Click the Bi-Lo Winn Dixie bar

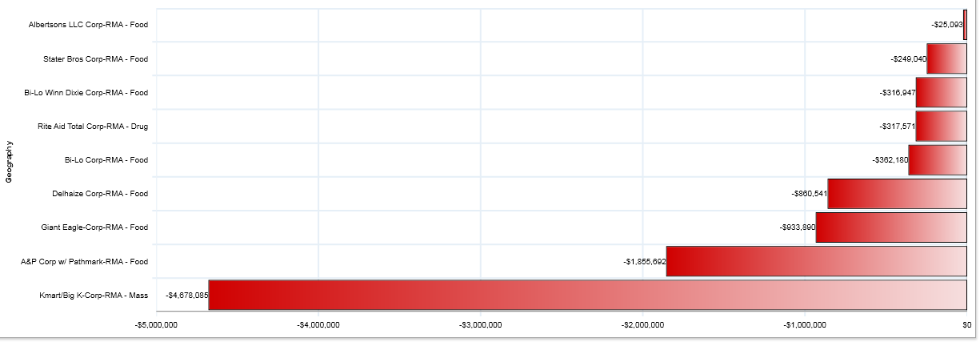coord(941,93)
